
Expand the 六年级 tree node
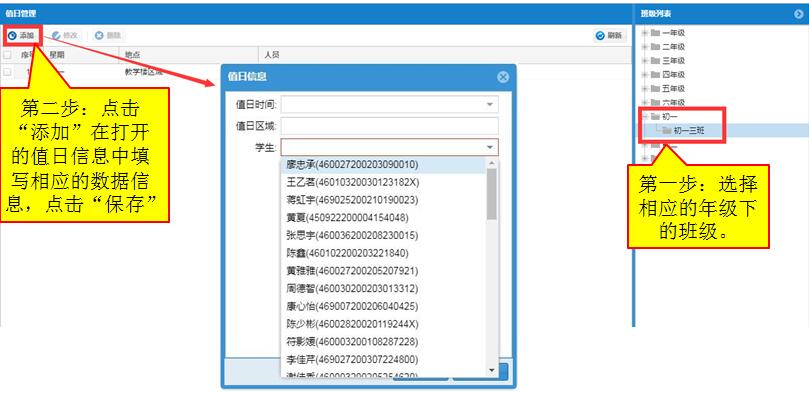644,103
